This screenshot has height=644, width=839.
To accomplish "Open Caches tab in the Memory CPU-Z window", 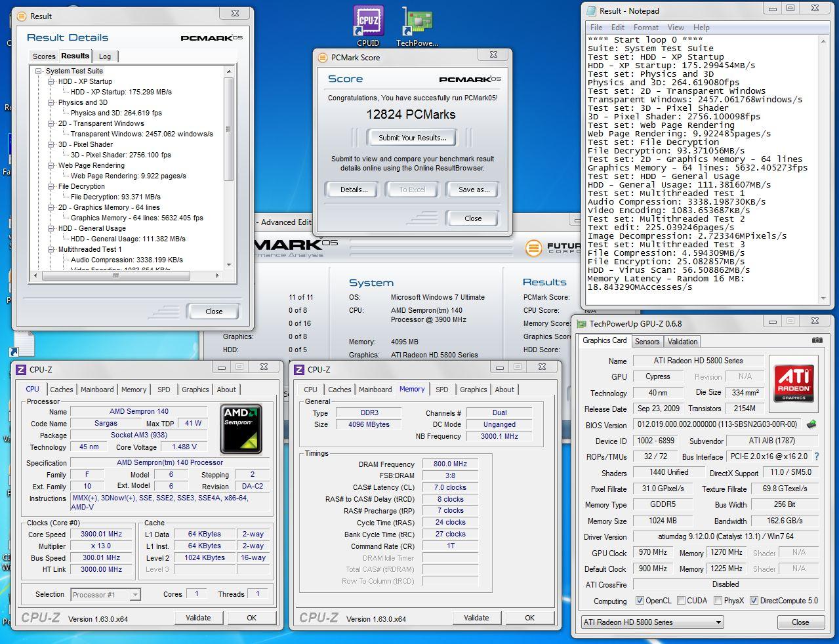I will (x=340, y=390).
